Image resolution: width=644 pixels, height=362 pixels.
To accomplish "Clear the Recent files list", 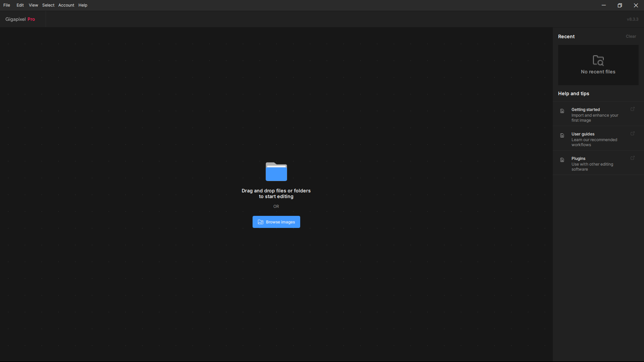I will point(631,36).
